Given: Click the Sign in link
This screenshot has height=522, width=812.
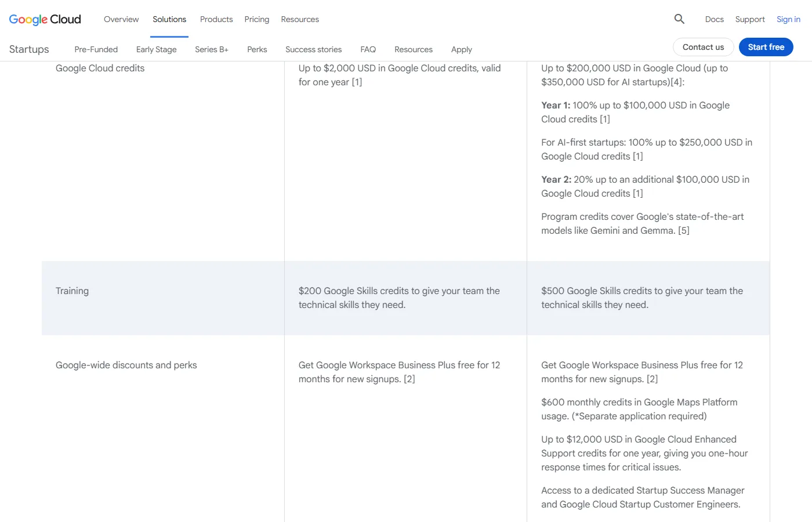Looking at the screenshot, I should [788, 19].
